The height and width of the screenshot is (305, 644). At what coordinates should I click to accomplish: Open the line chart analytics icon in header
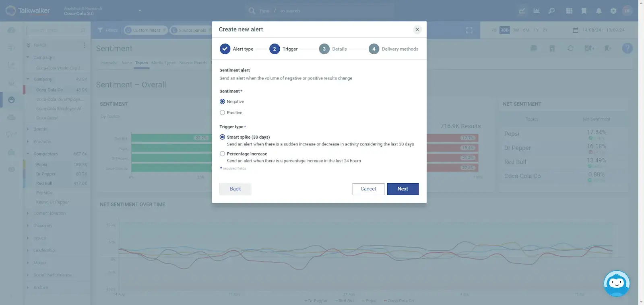coord(522,11)
